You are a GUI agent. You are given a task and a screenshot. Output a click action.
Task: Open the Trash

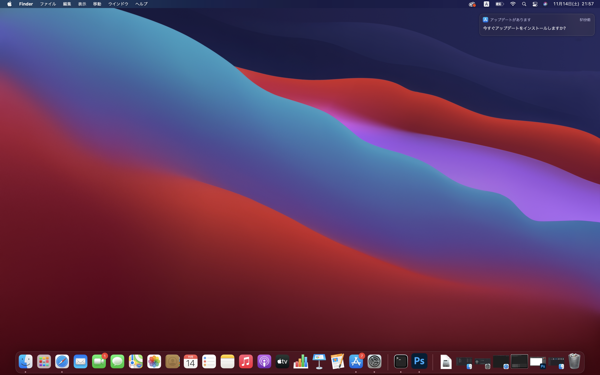pos(574,361)
